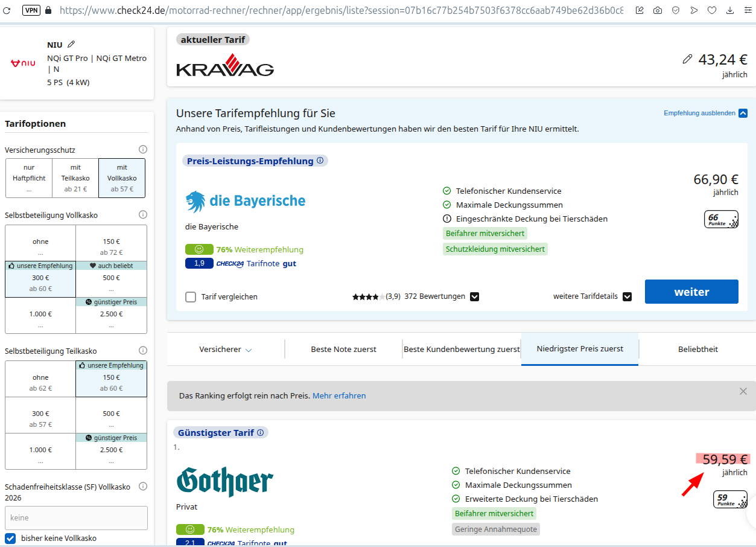This screenshot has width=756, height=547.
Task: Open info icon for Selbstbeteiligung Teilkasko
Action: click(143, 350)
